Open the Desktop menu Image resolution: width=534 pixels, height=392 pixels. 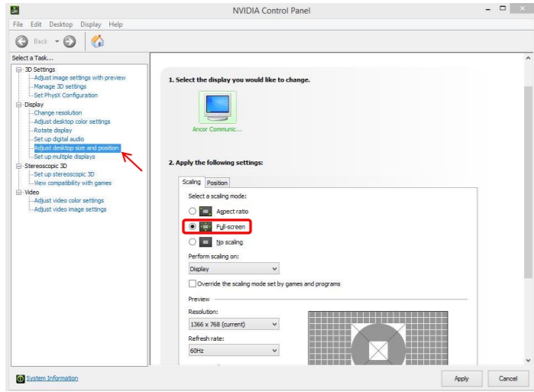pos(61,24)
